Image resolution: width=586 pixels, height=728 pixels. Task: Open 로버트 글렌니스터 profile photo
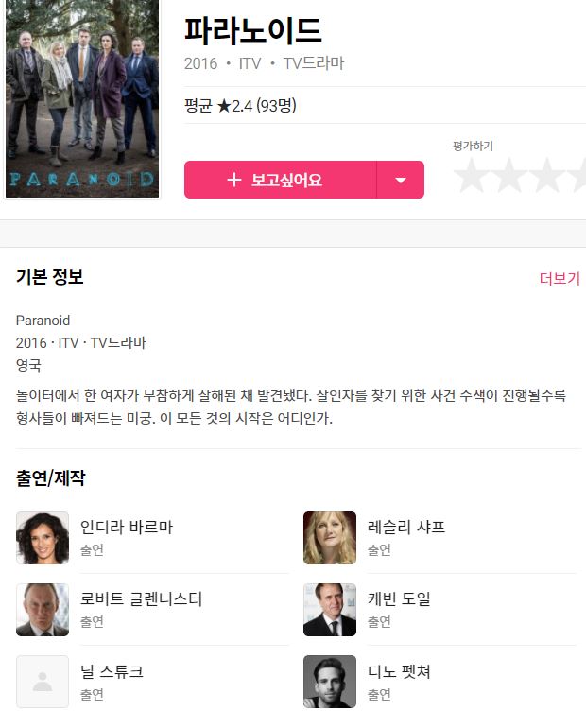point(43,610)
